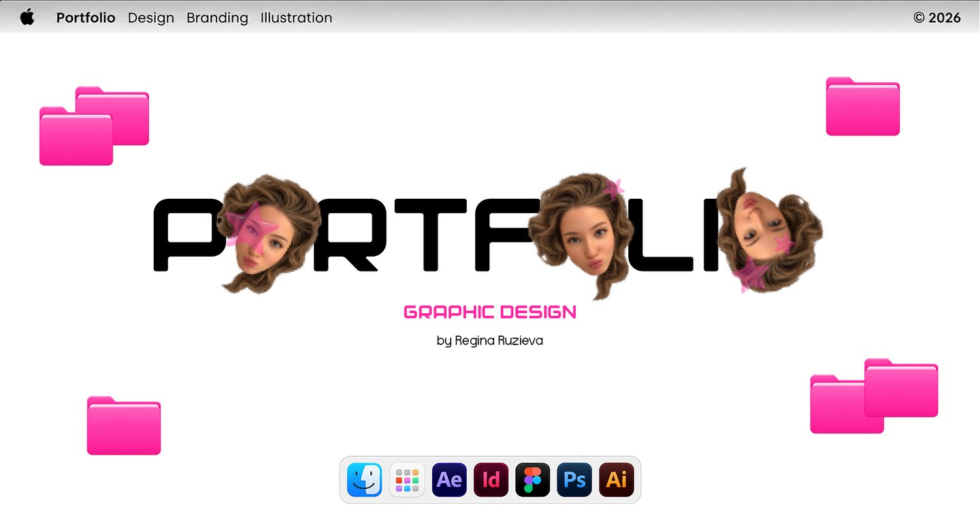Select the lone pink folder at bottom left
Screen dimensions: 980x516
[x=124, y=425]
